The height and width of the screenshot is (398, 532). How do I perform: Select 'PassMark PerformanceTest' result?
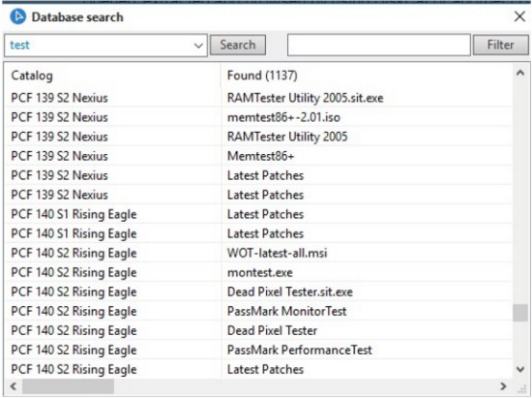click(300, 350)
